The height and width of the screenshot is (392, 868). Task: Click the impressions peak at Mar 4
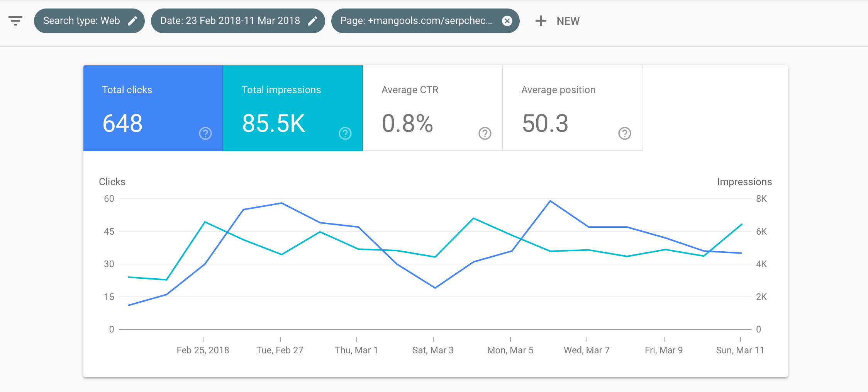click(473, 218)
